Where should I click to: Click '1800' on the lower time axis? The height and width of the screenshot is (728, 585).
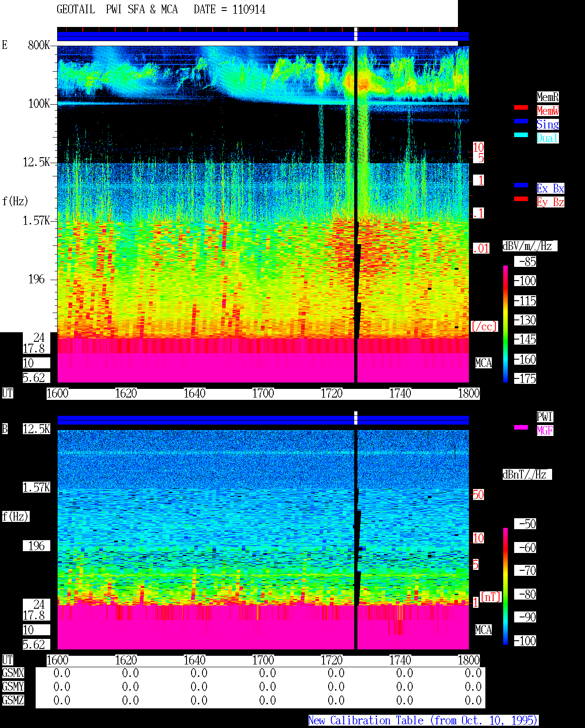[x=469, y=660]
